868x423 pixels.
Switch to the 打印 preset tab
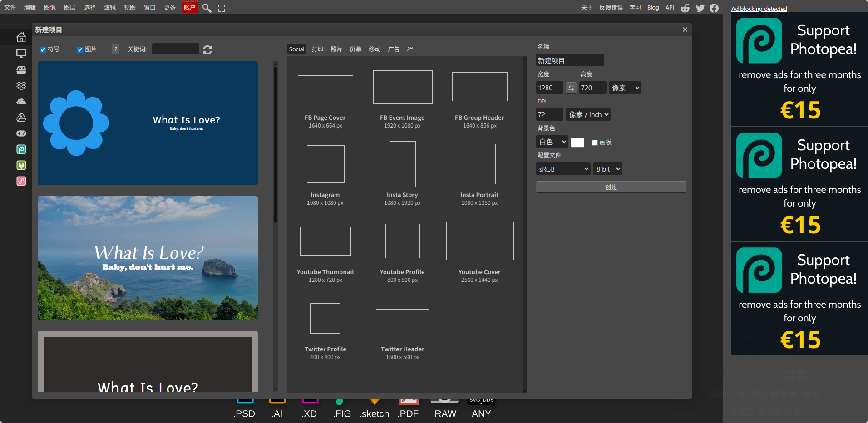tap(317, 49)
